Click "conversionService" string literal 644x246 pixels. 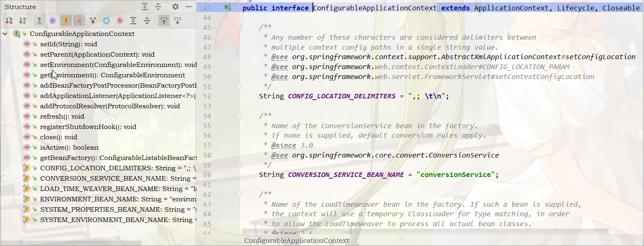tap(456, 174)
